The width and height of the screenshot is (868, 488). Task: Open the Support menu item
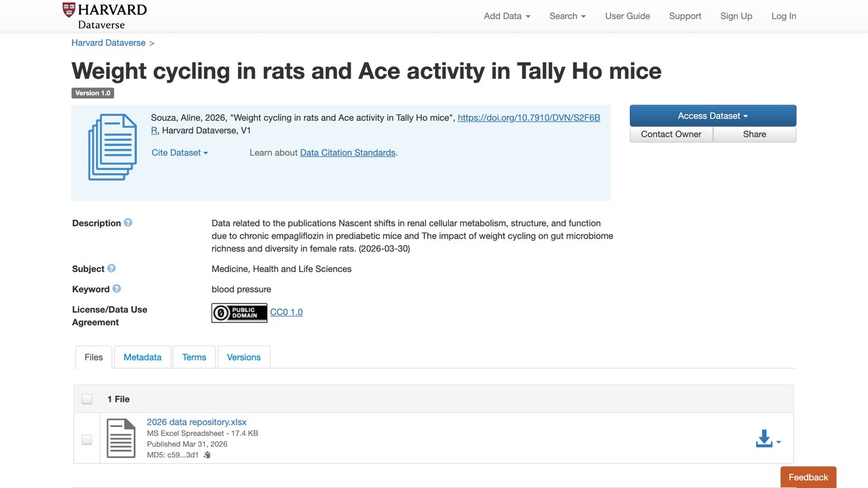tap(685, 16)
